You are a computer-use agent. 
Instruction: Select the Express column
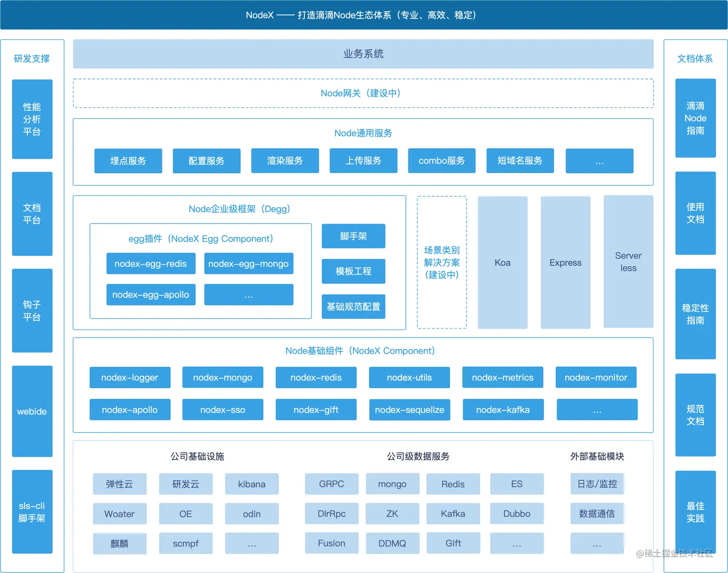click(566, 263)
